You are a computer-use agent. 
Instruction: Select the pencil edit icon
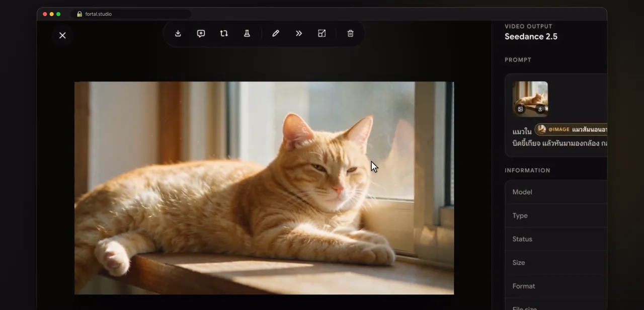(x=276, y=34)
